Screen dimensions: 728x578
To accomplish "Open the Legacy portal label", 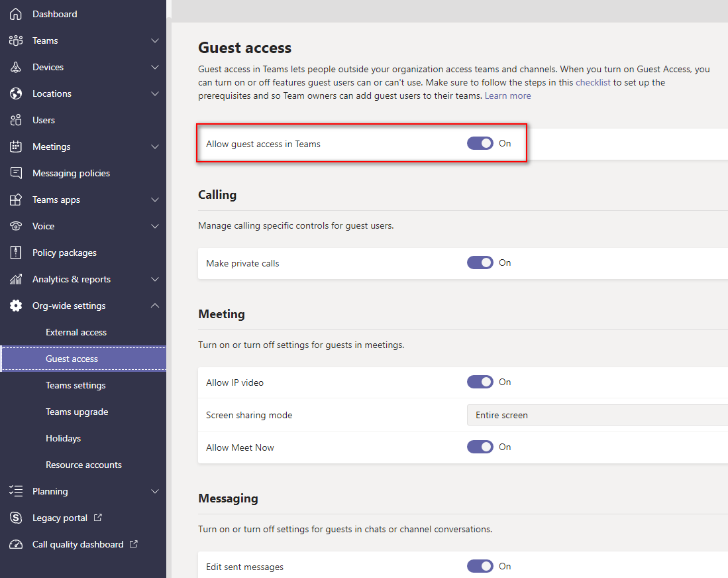I will 60,518.
